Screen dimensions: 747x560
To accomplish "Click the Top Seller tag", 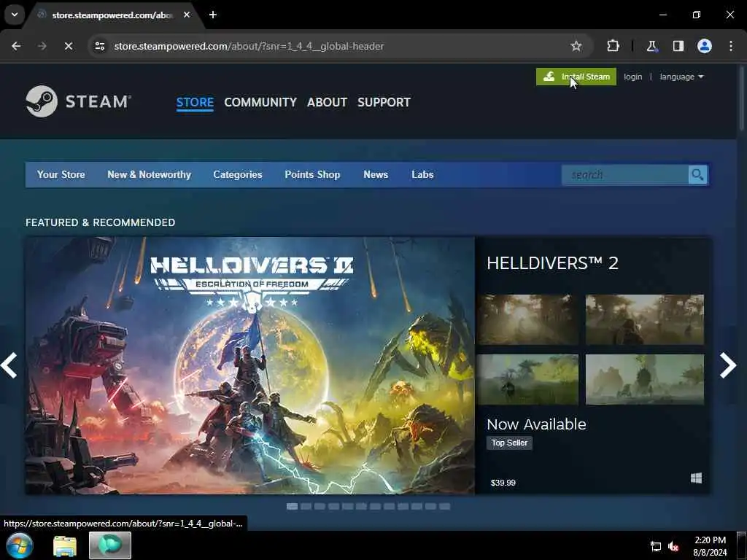I will (509, 443).
